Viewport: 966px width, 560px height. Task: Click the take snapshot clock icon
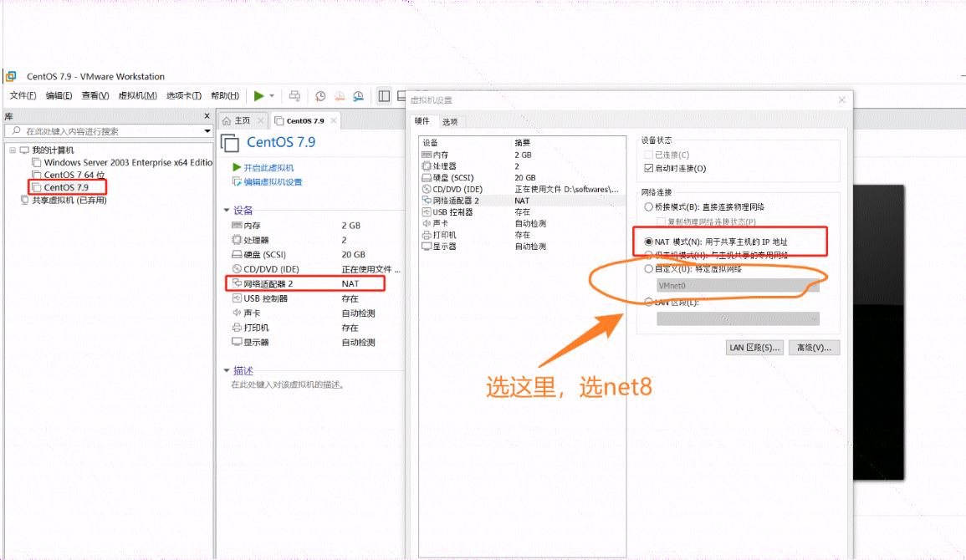pyautogui.click(x=320, y=94)
